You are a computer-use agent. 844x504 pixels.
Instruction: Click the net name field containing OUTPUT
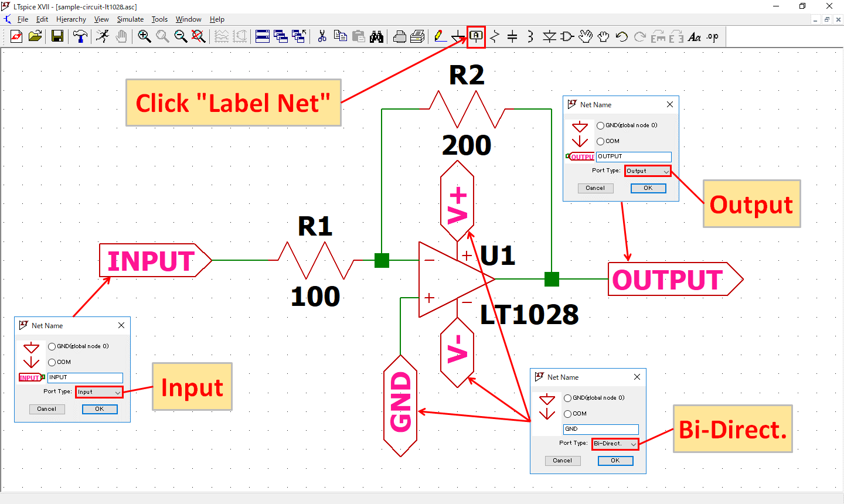tap(634, 156)
